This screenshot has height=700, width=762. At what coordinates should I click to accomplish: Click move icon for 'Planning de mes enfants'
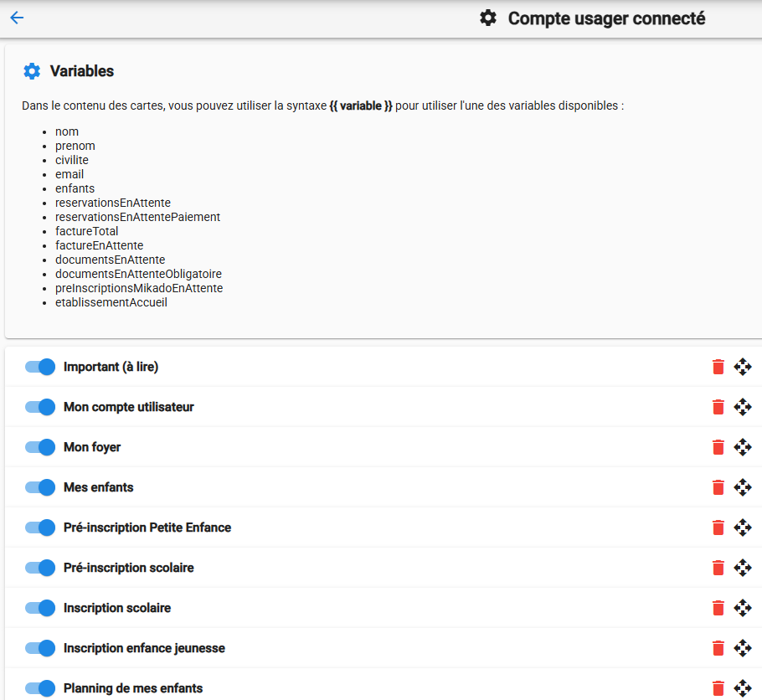743,688
